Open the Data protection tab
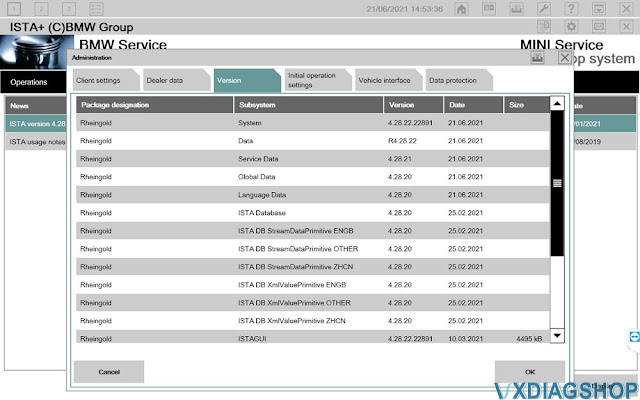 (x=459, y=80)
